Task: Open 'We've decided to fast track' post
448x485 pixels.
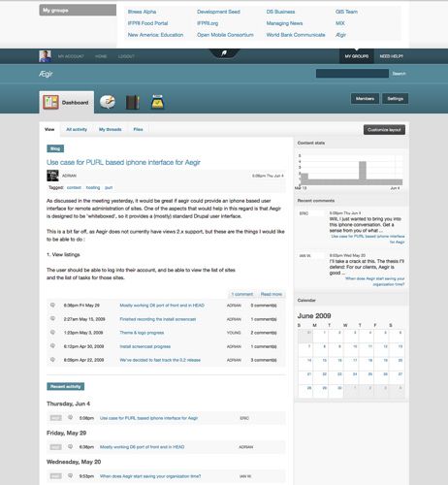Action: 160,360
